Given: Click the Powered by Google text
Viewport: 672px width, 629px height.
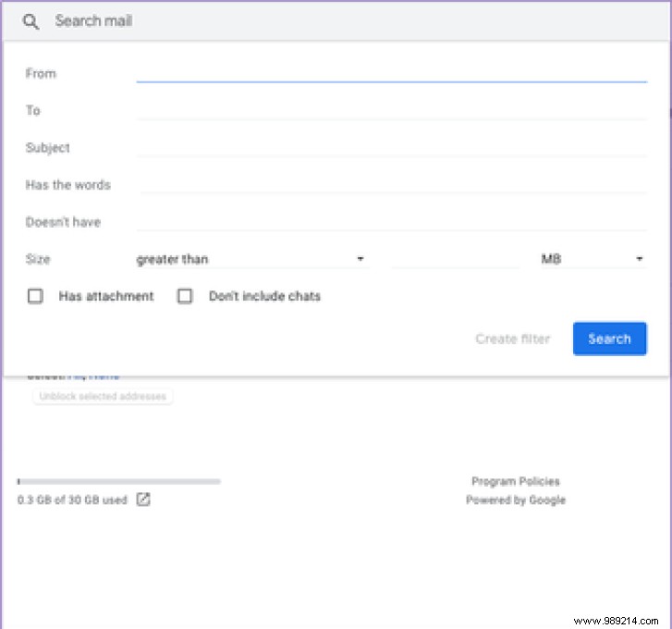Looking at the screenshot, I should [x=516, y=499].
